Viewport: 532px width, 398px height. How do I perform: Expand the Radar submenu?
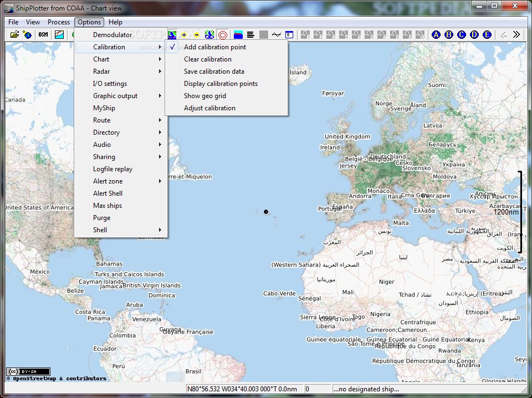[121, 72]
